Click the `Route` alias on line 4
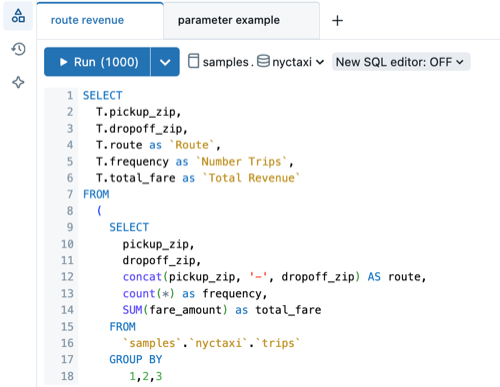Image resolution: width=500 pixels, height=387 pixels. click(192, 145)
